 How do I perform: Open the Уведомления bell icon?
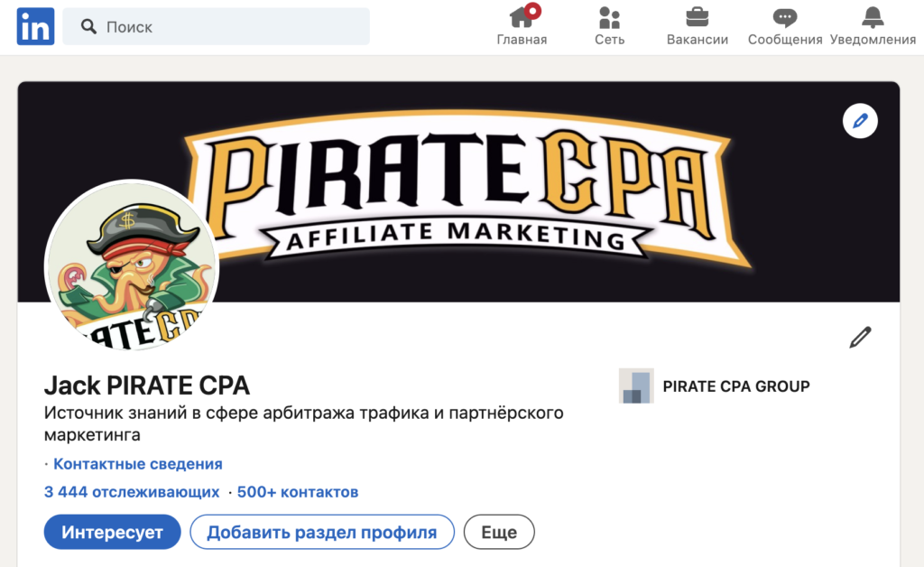coord(873,17)
